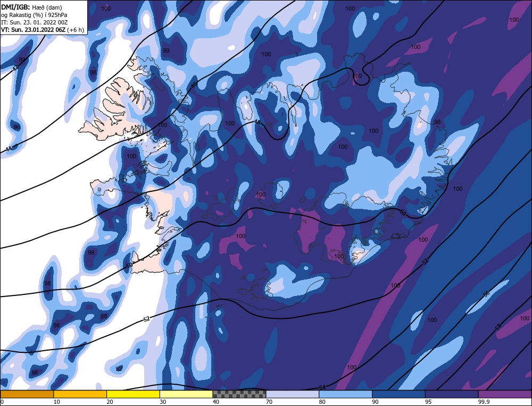Image resolution: width=532 pixels, height=406 pixels.
Task: Click the 'og Rakastig (%) í 925hPa' line
Action: tap(34, 15)
